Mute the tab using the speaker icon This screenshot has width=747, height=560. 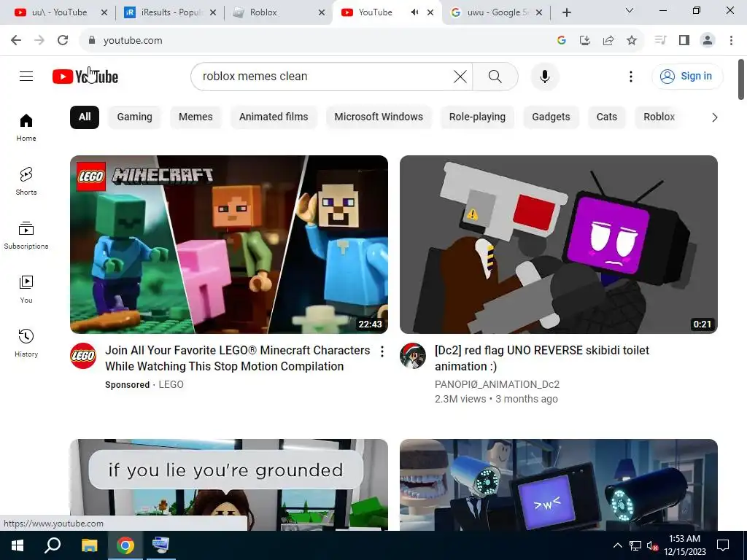415,12
